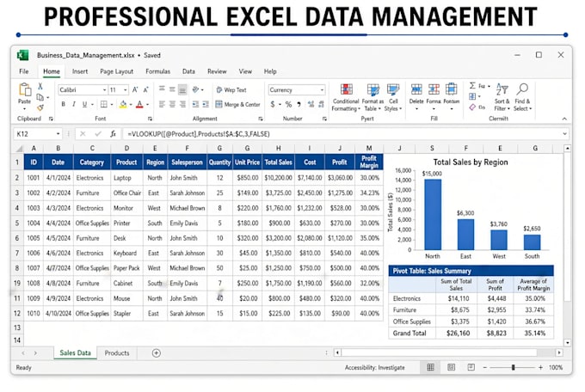
Task: Open the Currency number format dropdown
Action: click(322, 90)
